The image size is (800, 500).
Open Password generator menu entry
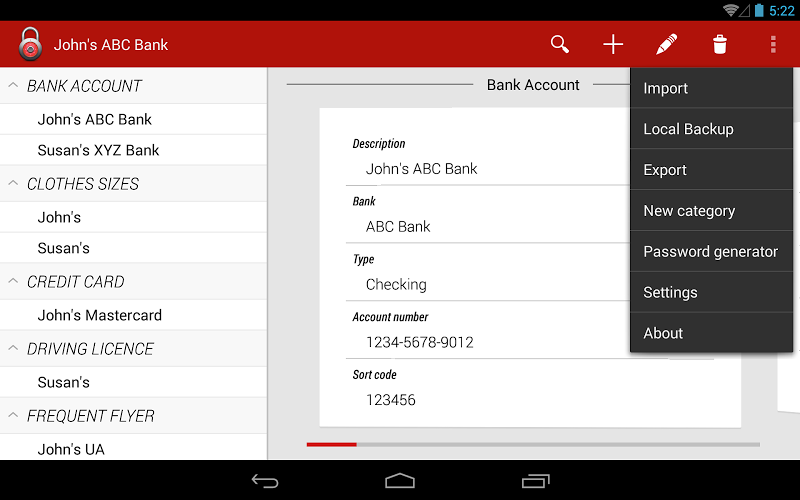[711, 251]
